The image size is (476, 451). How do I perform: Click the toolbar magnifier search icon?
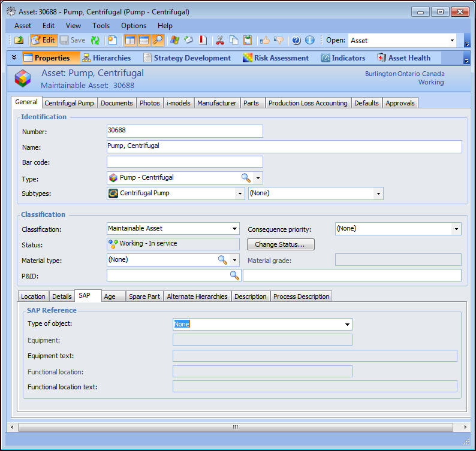[158, 40]
